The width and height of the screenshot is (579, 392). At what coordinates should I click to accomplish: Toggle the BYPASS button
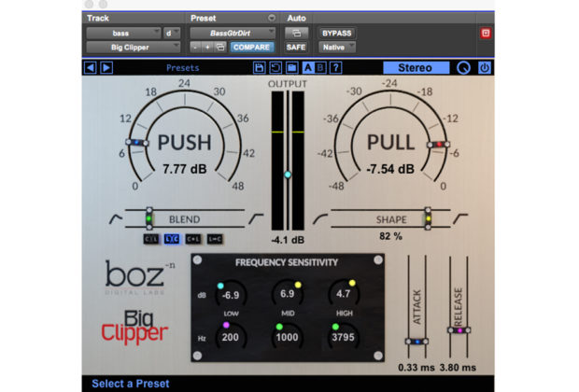tap(337, 34)
